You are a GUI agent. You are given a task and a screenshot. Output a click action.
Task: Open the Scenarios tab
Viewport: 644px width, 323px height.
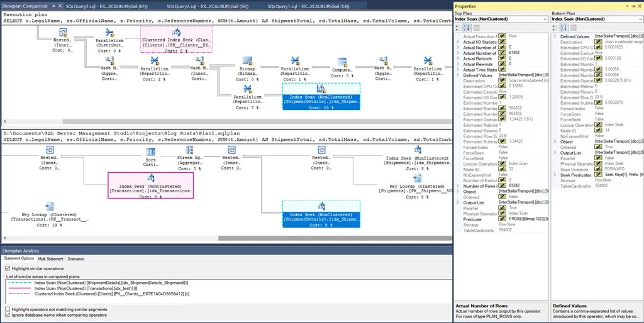click(x=75, y=259)
